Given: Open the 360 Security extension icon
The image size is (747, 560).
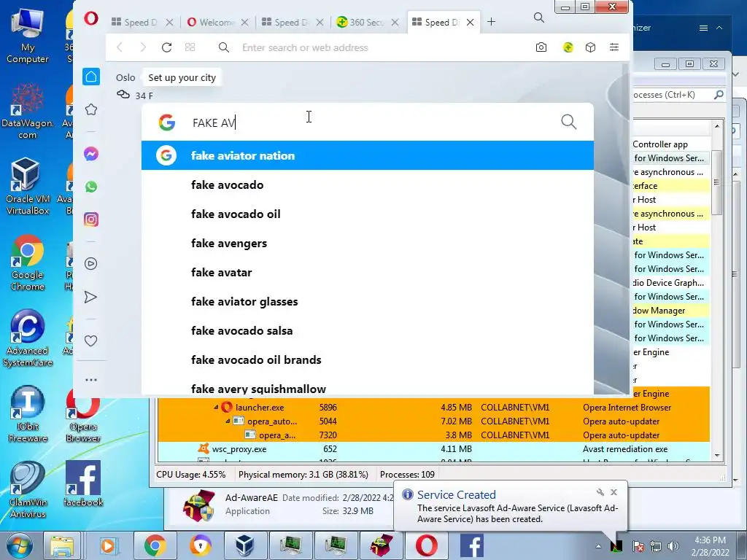Looking at the screenshot, I should [x=568, y=47].
